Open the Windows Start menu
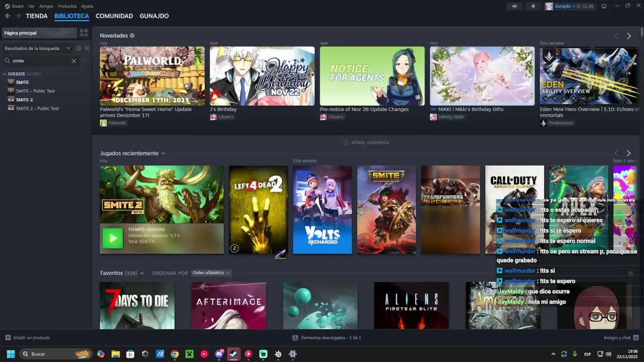Screen dimensions: 644x362 click(11, 354)
